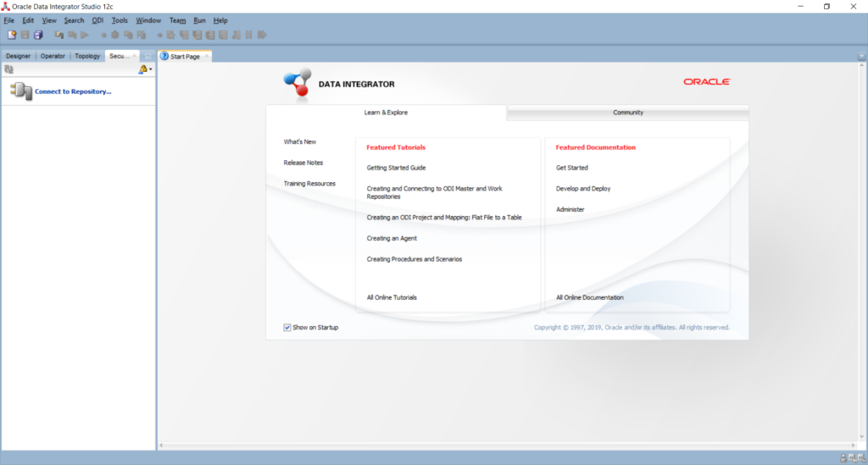Open the Get Started documentation link
This screenshot has width=868, height=465.
[572, 168]
